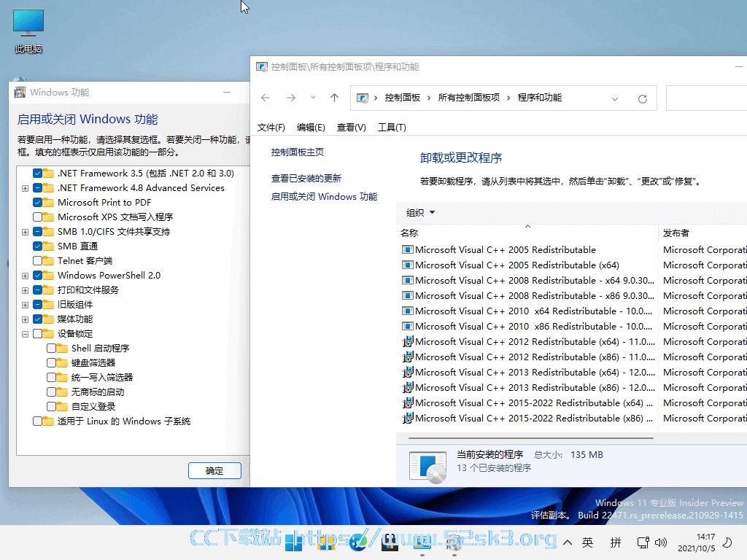Open File Explorer from the taskbar
The height and width of the screenshot is (560, 747).
coord(326,542)
